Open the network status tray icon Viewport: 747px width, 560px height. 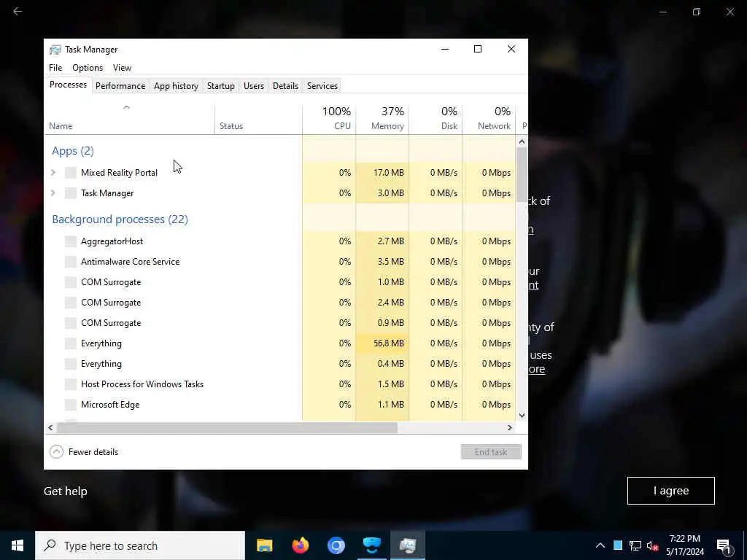(x=635, y=545)
